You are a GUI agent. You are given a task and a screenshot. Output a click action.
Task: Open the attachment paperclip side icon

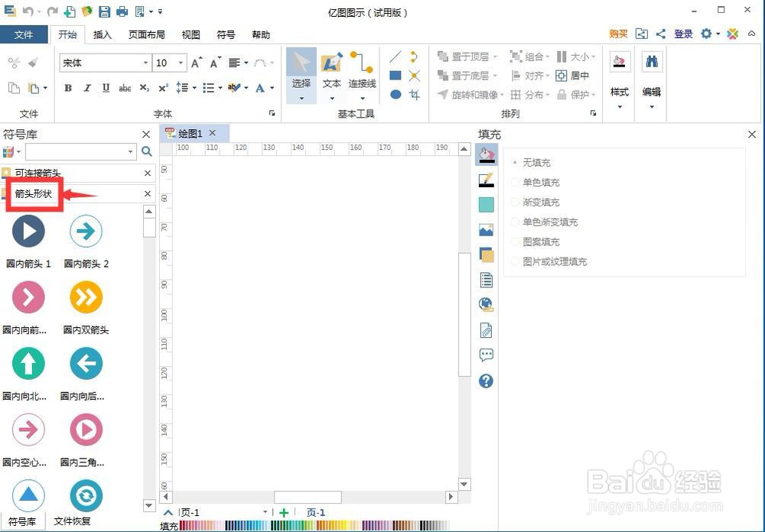click(486, 330)
